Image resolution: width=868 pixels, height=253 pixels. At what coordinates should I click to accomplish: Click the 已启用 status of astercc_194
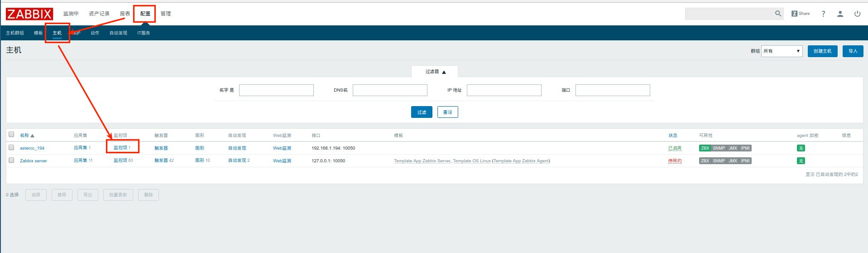coord(674,148)
